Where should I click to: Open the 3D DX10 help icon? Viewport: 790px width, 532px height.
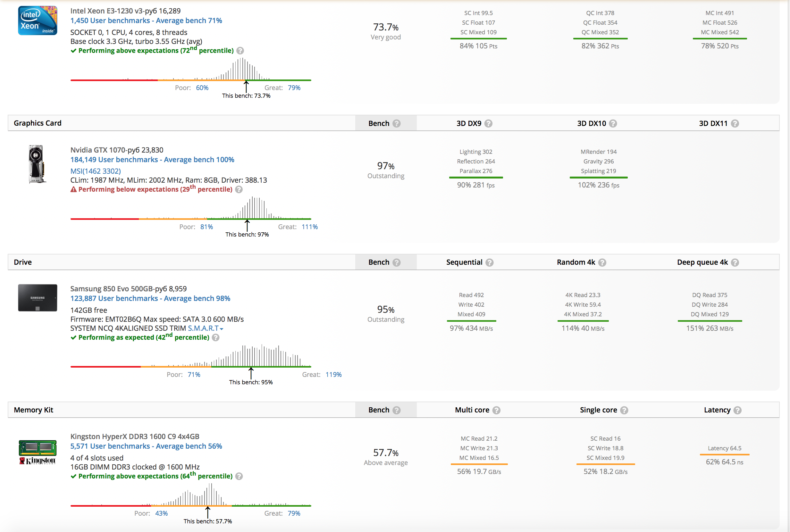click(613, 123)
